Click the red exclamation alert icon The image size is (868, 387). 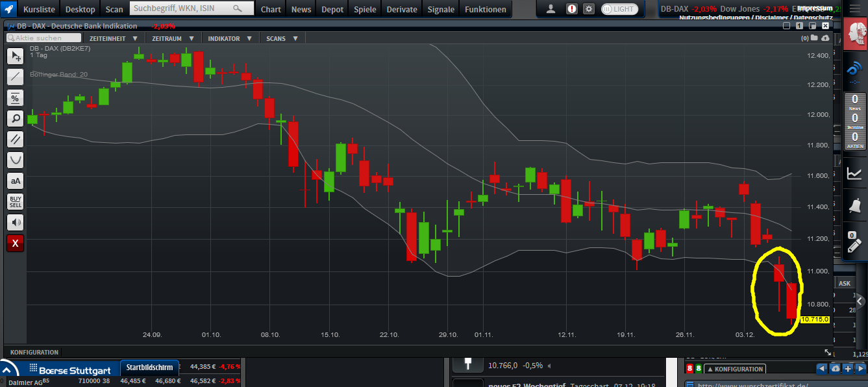point(571,8)
